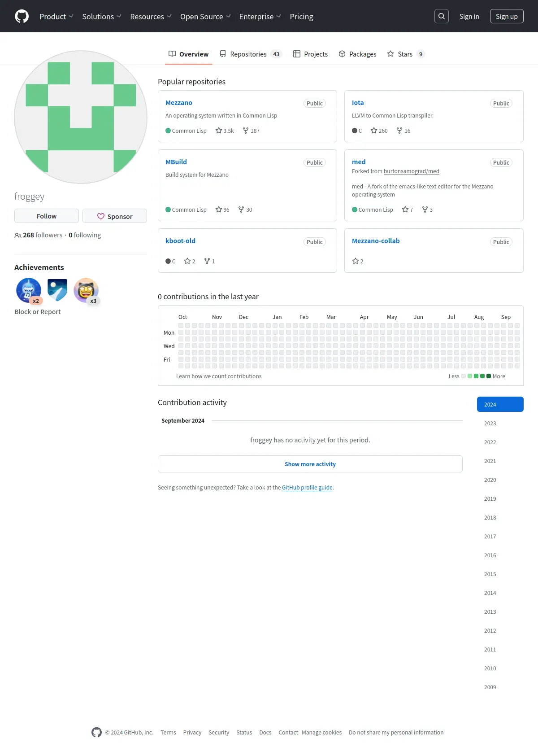Switch to the Projects tab
538x756 pixels.
click(x=311, y=54)
